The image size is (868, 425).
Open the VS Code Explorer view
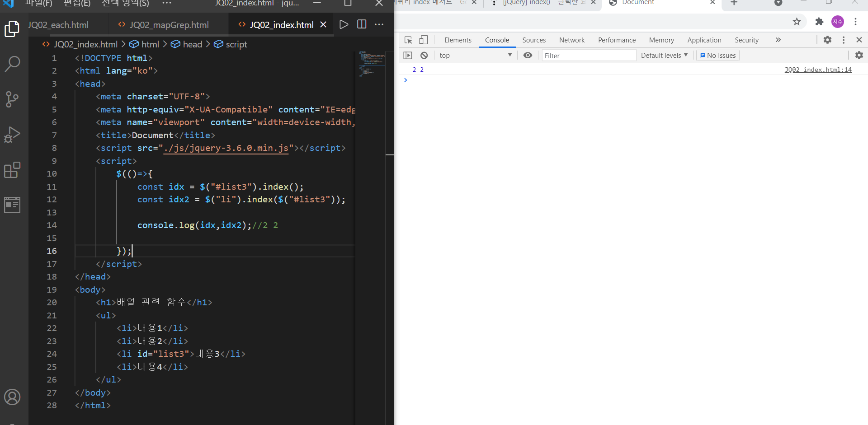[x=12, y=29]
